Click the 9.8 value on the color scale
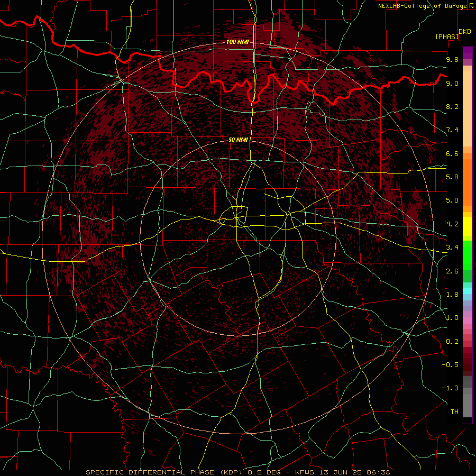 pyautogui.click(x=452, y=59)
